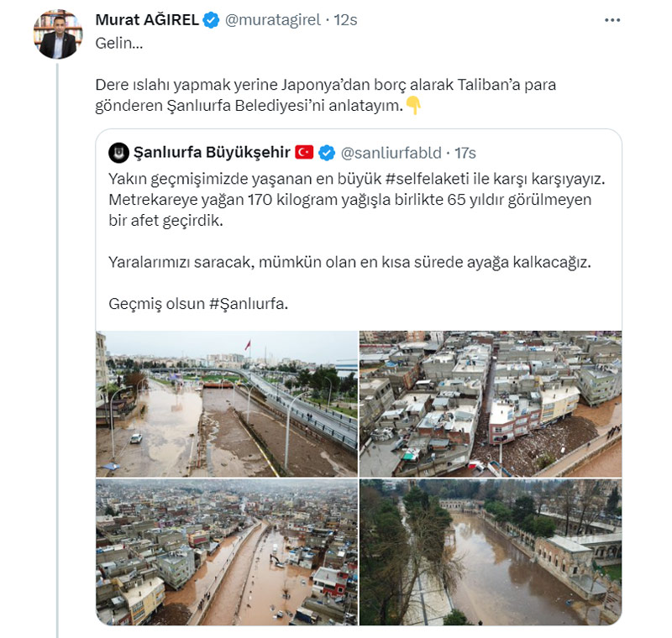Open the Murat AĞIREL display name link
The width and height of the screenshot is (672, 638).
[147, 20]
